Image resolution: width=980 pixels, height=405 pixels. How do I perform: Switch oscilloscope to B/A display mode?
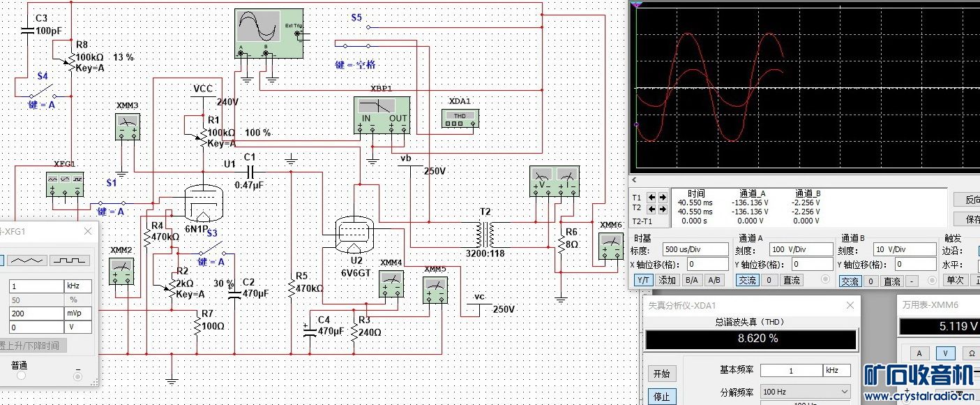click(x=691, y=280)
